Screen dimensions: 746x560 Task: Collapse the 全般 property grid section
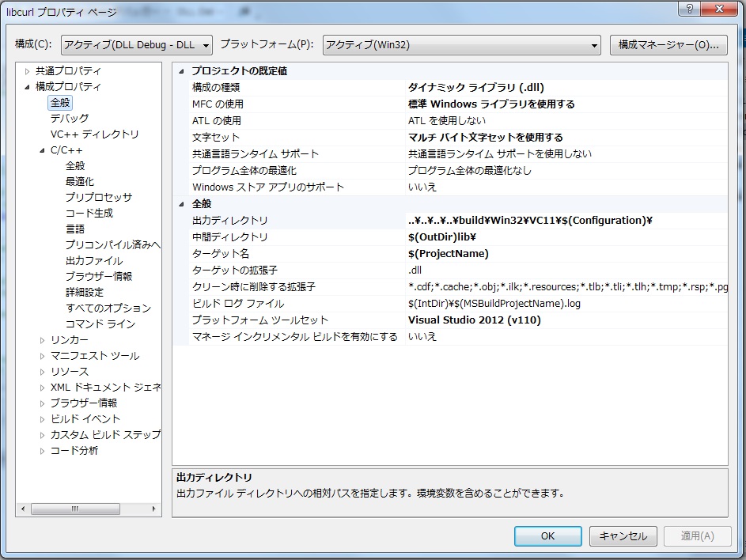click(x=184, y=204)
